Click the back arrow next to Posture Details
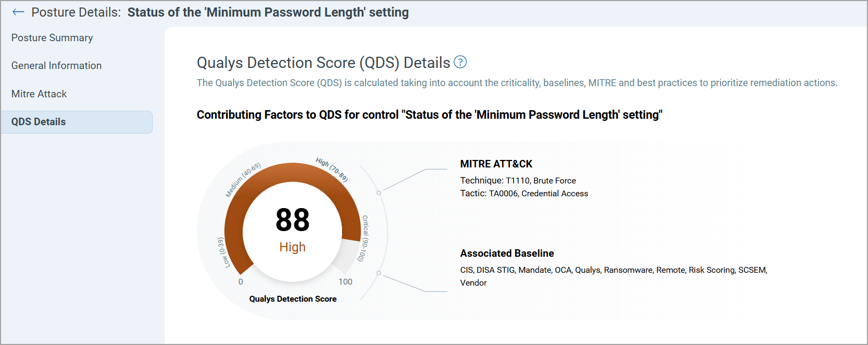The image size is (868, 345). [18, 12]
